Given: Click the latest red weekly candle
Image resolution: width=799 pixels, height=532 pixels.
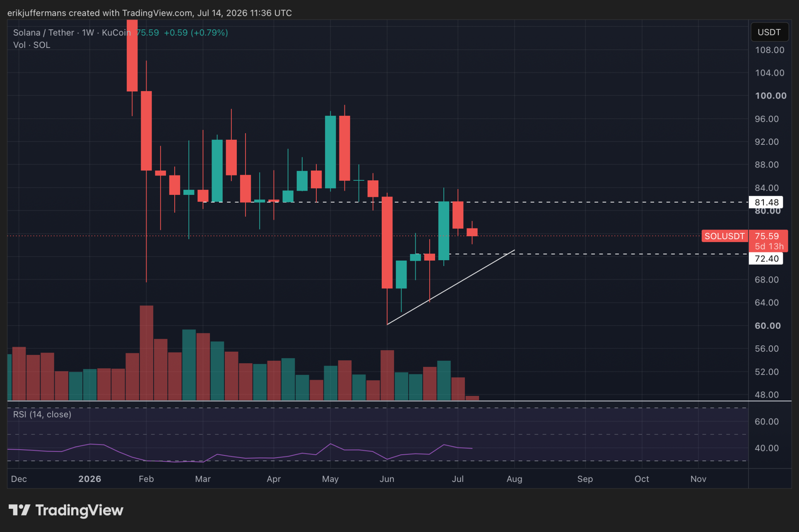Looking at the screenshot, I should (x=472, y=232).
